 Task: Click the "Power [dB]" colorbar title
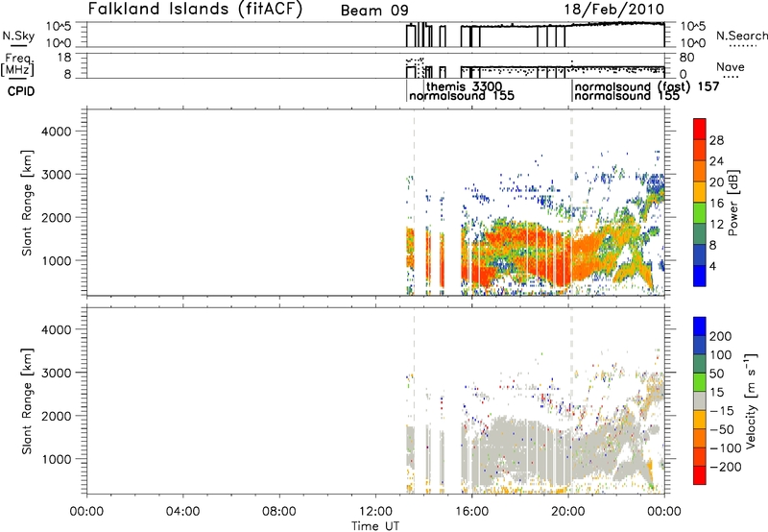click(x=732, y=203)
